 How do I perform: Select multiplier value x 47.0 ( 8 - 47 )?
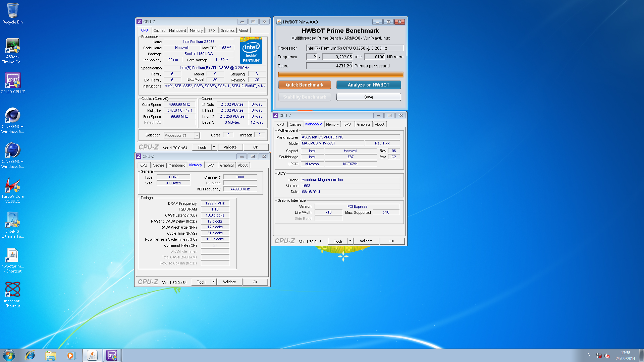[179, 110]
